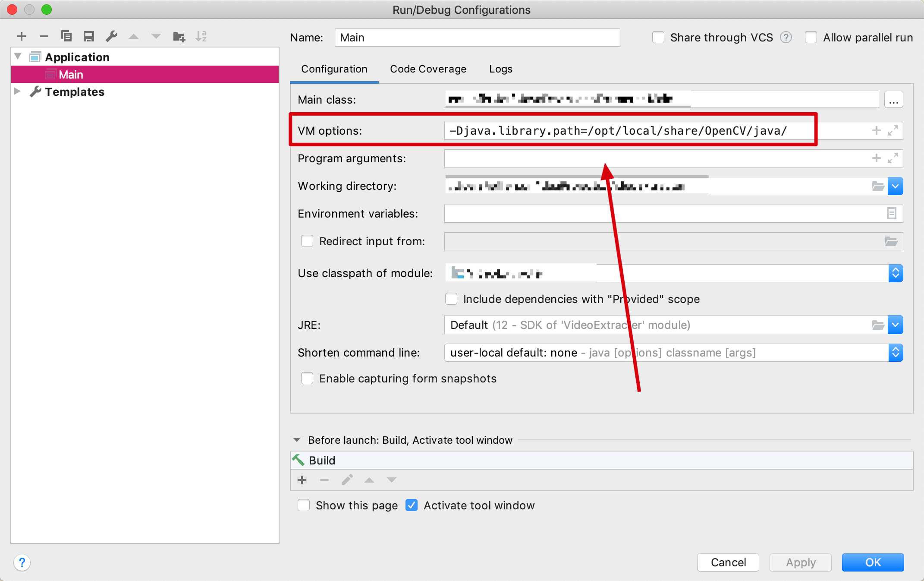924x581 pixels.
Task: Open Shorten command line dropdown
Action: (x=896, y=353)
